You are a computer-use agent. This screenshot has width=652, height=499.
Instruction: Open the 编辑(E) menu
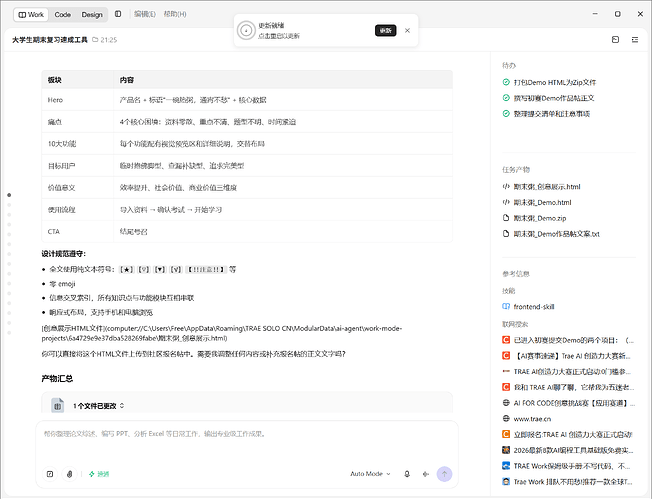pyautogui.click(x=144, y=14)
